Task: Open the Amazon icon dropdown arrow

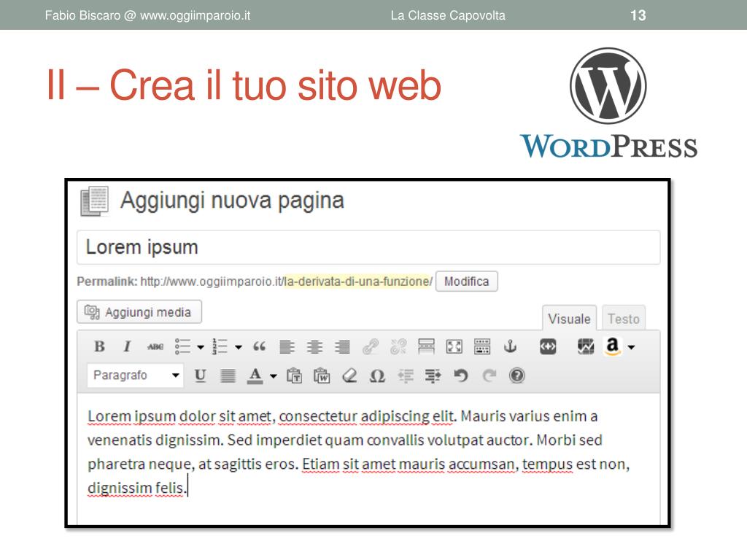Action: tap(631, 347)
